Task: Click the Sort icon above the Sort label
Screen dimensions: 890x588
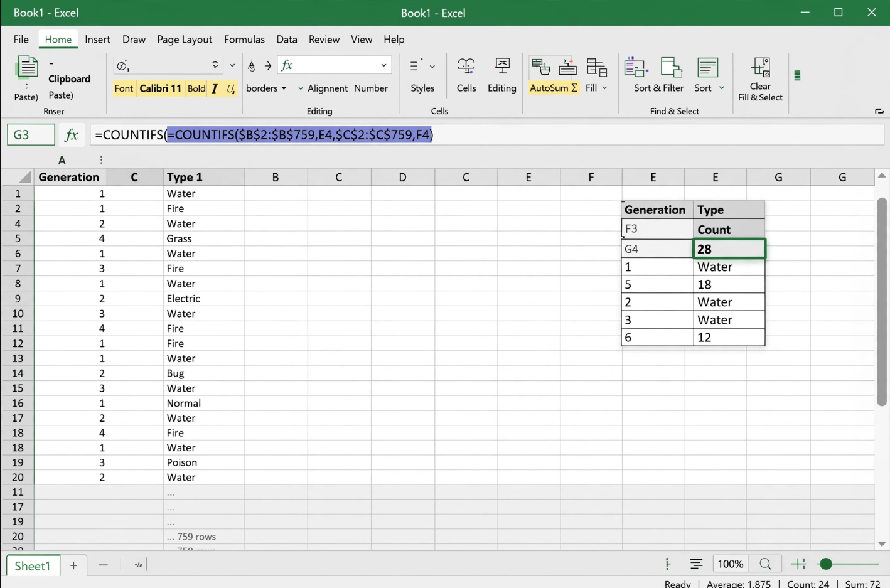Action: [x=707, y=67]
